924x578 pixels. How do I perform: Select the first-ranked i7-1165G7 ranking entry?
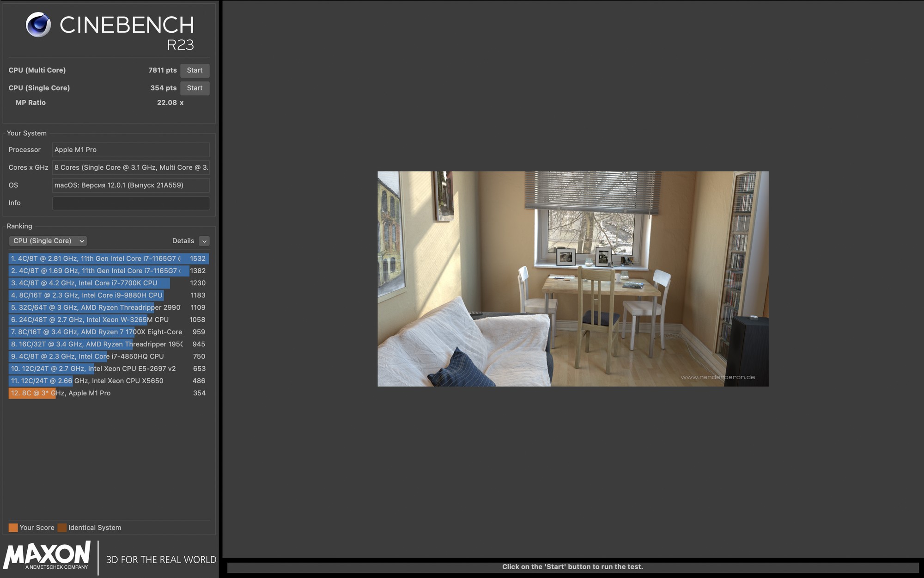(108, 258)
